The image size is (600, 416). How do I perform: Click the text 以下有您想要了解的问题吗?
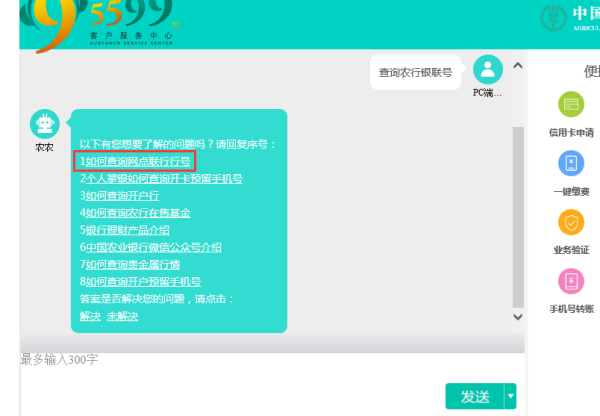[x=142, y=144]
